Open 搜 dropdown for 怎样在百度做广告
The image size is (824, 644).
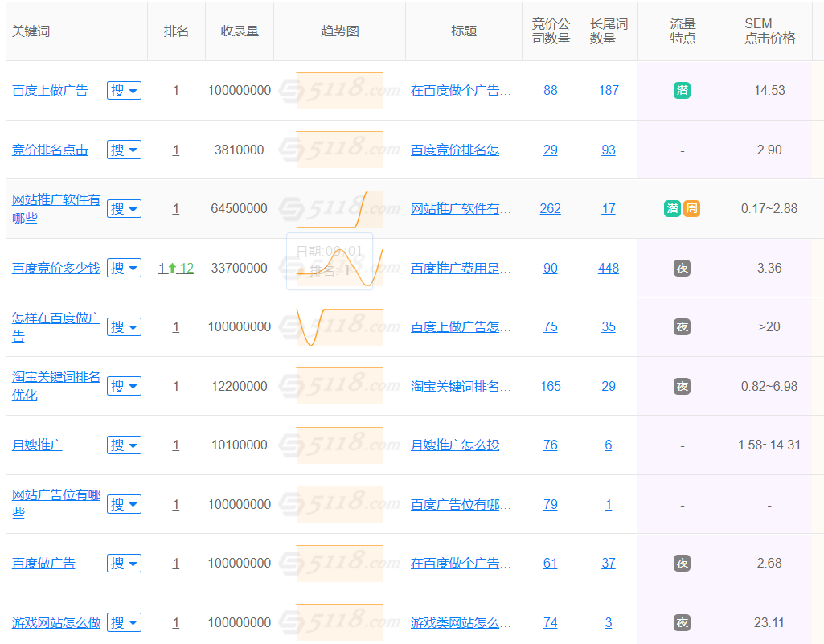[124, 327]
